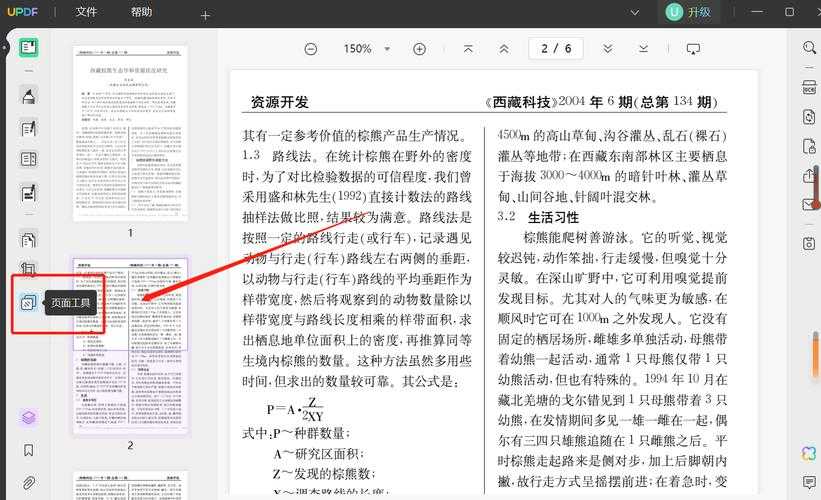Viewport: 821px width, 500px height.
Task: Open the 帮助 (Help) menu
Action: pyautogui.click(x=142, y=12)
